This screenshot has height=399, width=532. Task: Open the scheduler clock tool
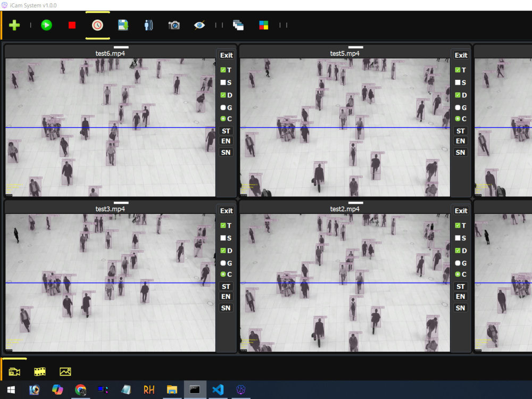pyautogui.click(x=97, y=24)
